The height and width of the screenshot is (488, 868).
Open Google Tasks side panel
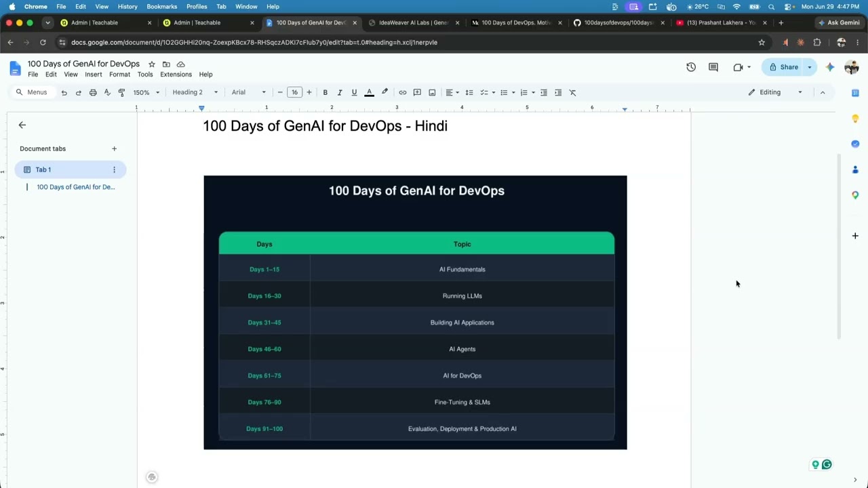click(x=855, y=144)
